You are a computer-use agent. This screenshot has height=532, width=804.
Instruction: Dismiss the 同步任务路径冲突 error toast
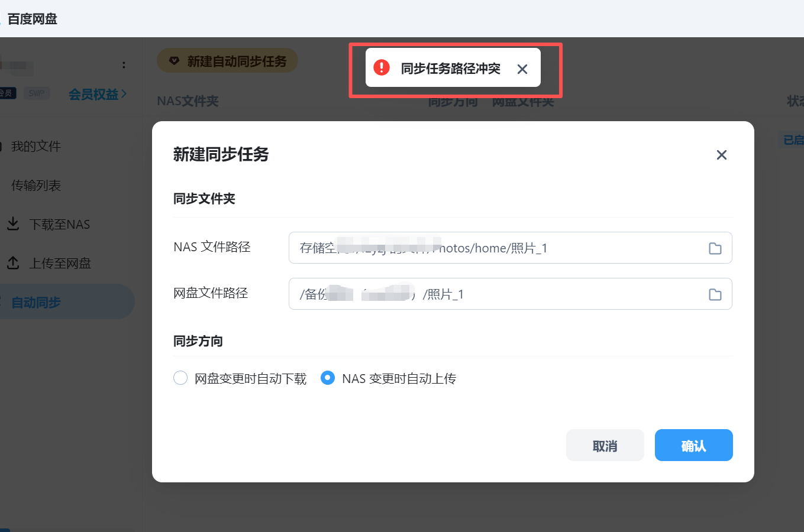(522, 69)
